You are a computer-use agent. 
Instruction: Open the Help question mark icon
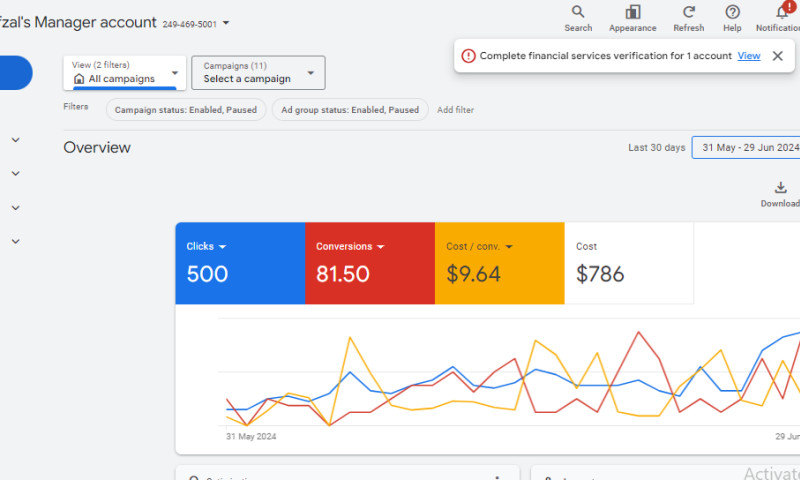pyautogui.click(x=732, y=12)
